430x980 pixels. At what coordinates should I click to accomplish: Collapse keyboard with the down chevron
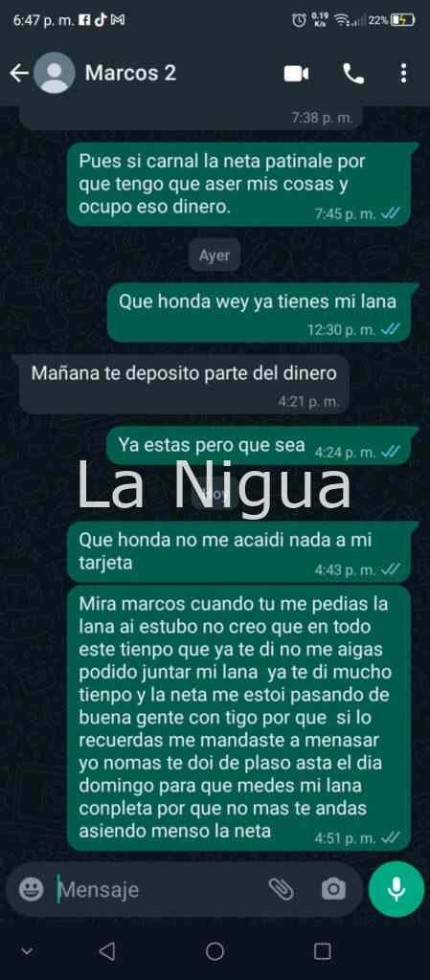point(26,951)
